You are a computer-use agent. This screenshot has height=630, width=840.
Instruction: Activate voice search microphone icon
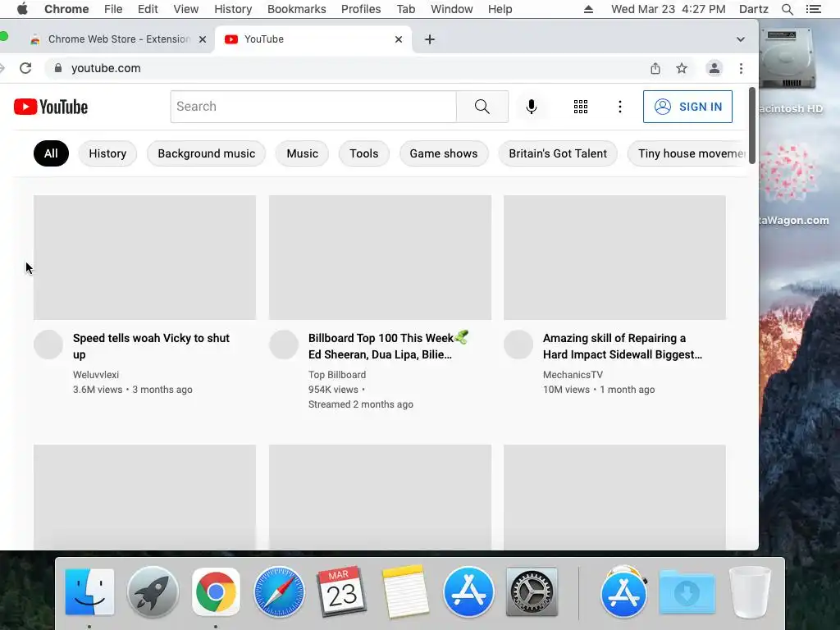tap(531, 107)
